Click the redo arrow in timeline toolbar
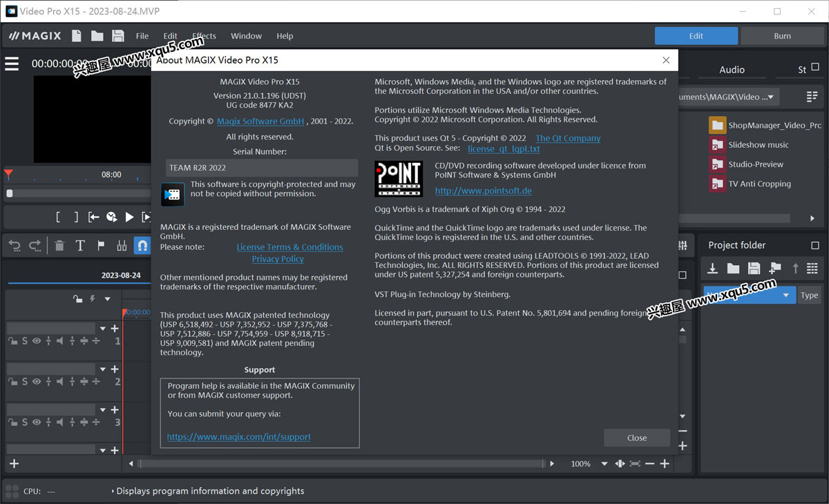 [35, 245]
